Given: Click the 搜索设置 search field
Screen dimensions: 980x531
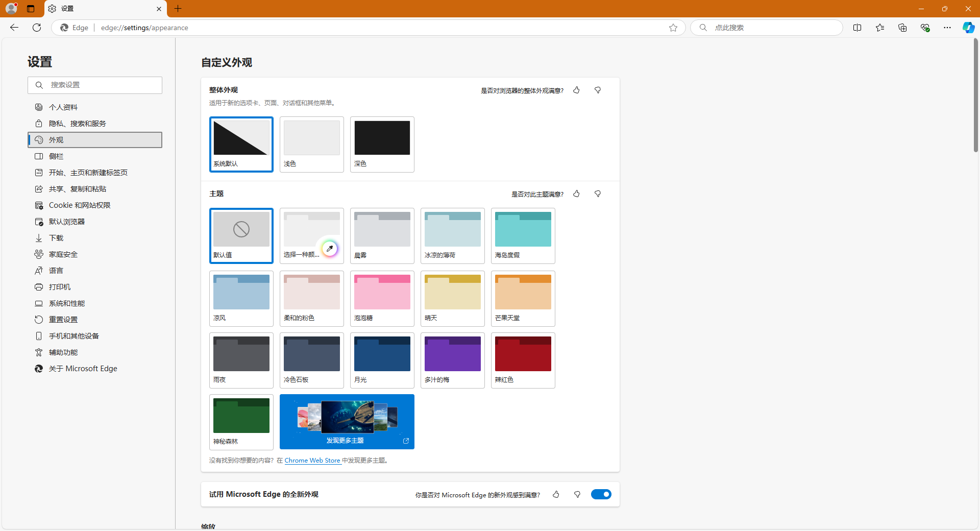Looking at the screenshot, I should (95, 85).
